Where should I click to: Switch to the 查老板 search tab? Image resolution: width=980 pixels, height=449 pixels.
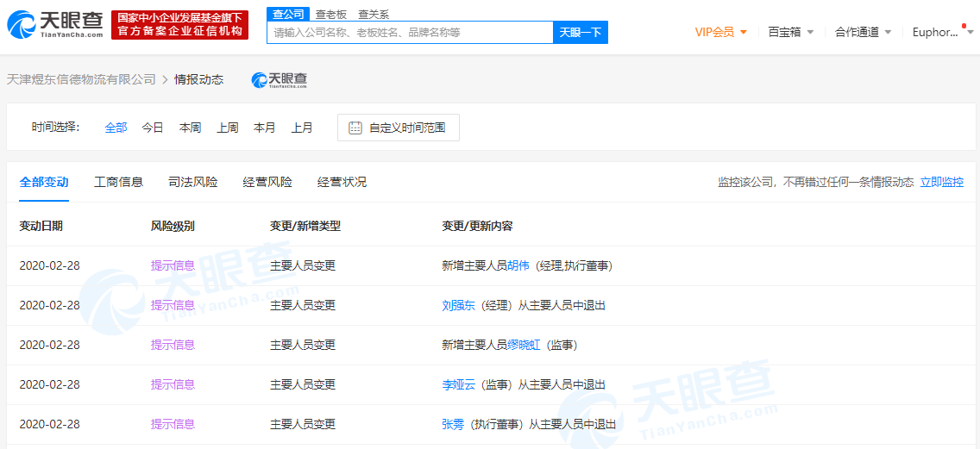tap(330, 14)
